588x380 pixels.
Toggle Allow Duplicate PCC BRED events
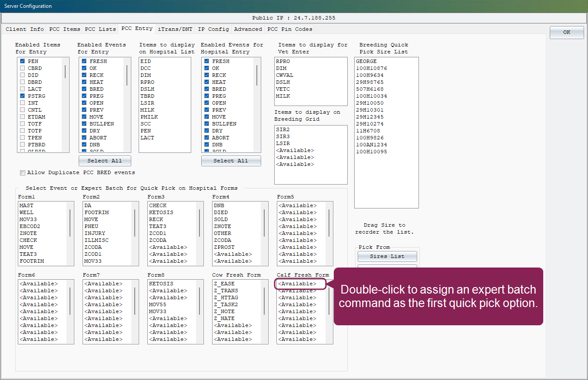23,173
